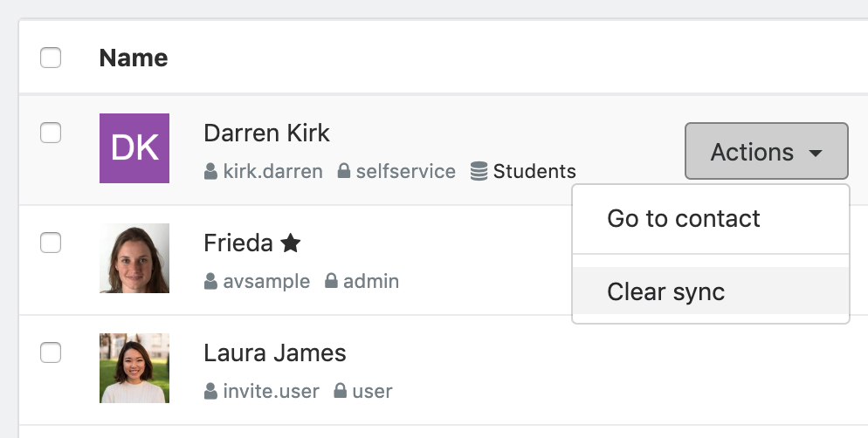This screenshot has height=438, width=868.
Task: Check the box for Darren Kirk
Action: click(51, 133)
